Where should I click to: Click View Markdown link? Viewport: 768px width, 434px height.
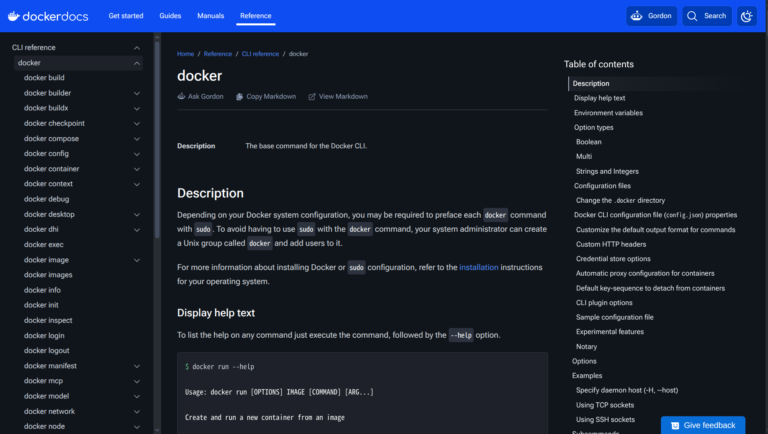(x=338, y=96)
